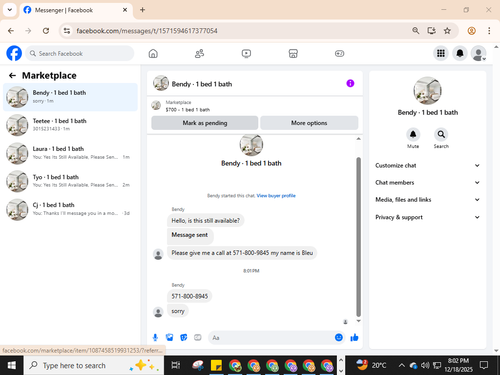
Task: Choose a GIF from the GIF icon
Action: tap(198, 338)
